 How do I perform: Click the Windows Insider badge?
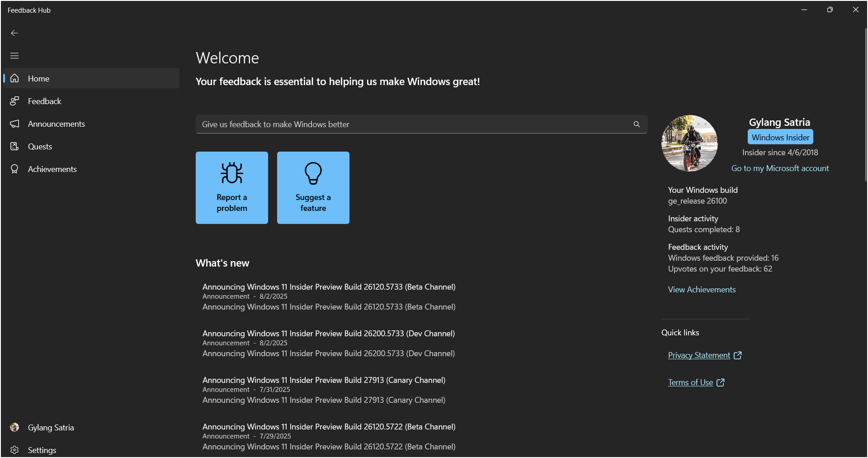click(780, 137)
